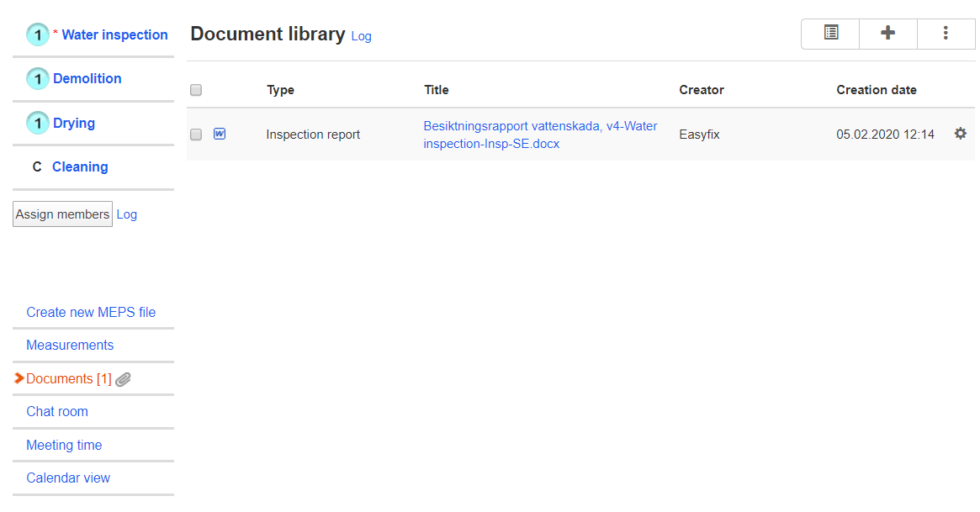Click the list view icon in toolbar
Image resolution: width=980 pixels, height=512 pixels.
pos(830,34)
